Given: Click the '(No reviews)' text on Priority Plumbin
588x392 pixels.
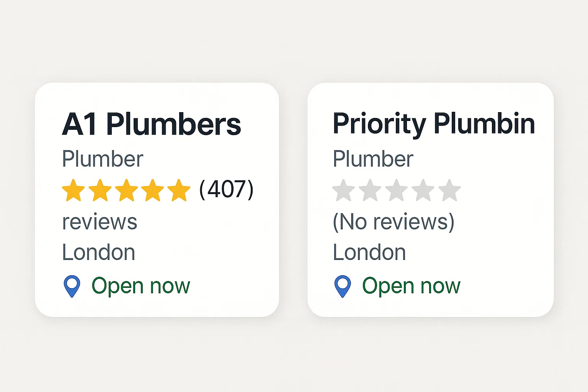Looking at the screenshot, I should [394, 222].
